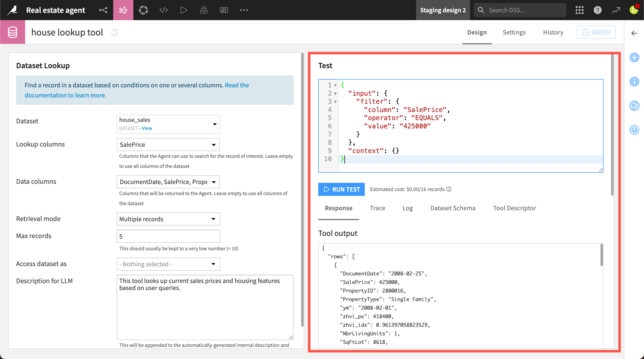Expand the Retrieval mode dropdown

[168, 219]
